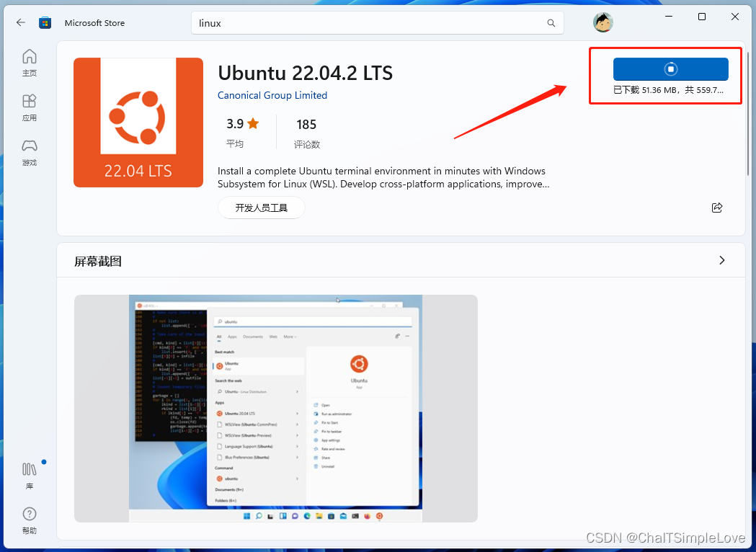
Task: Open the 库 (Library) section in sidebar
Action: pyautogui.click(x=29, y=476)
